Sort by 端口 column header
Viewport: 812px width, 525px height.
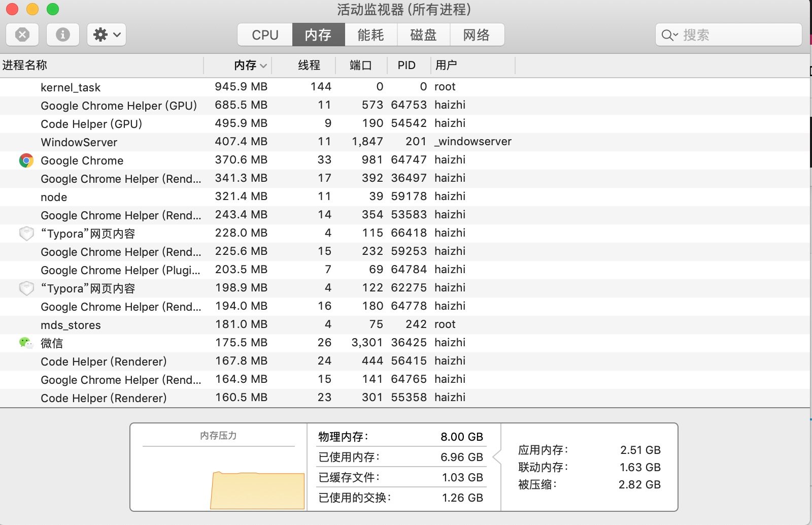(x=361, y=65)
